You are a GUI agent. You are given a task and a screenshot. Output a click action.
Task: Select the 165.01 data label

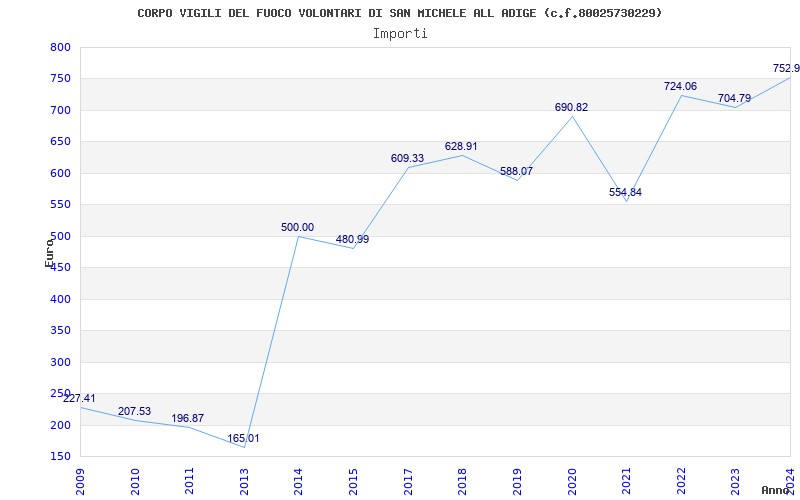[x=243, y=438]
